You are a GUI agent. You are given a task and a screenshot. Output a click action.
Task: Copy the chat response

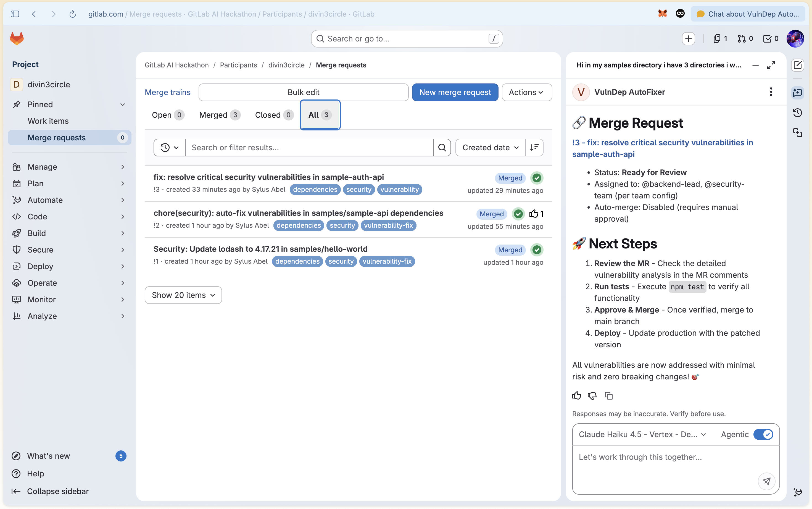click(608, 395)
